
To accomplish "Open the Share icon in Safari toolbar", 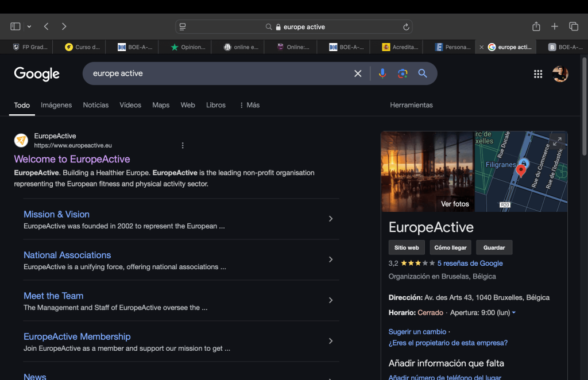I will pos(536,26).
